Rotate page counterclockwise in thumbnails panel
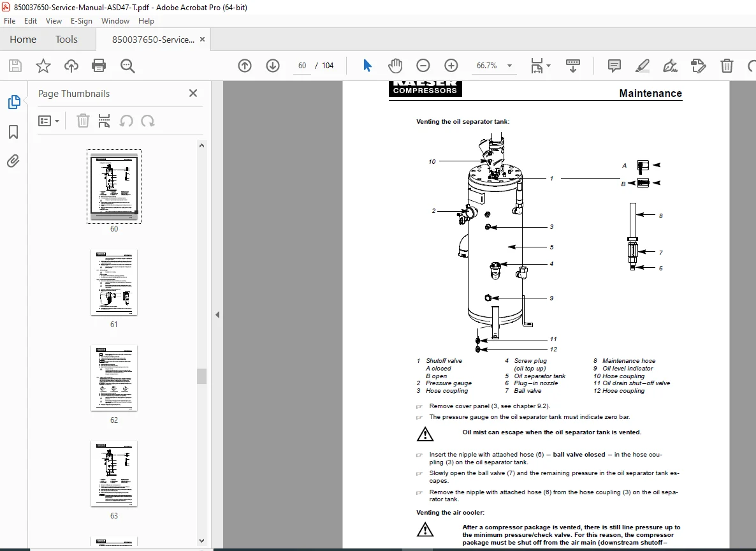 126,121
